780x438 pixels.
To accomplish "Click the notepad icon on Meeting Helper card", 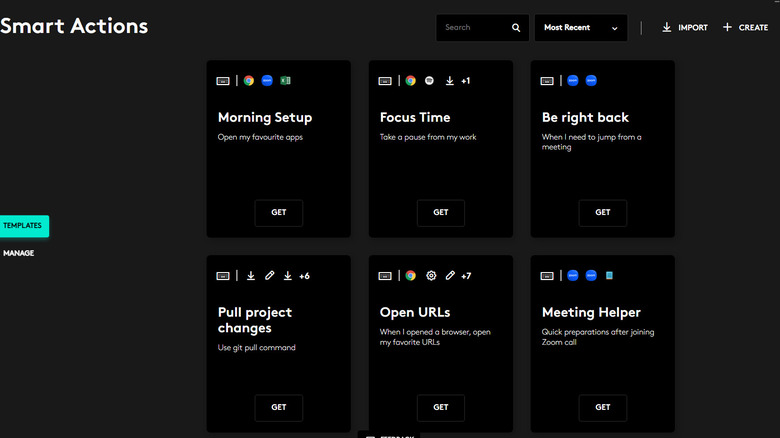I will (x=609, y=275).
